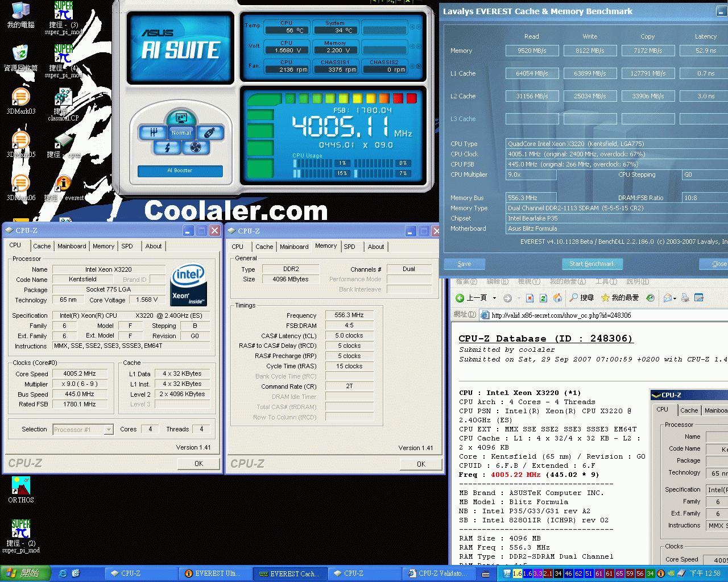Click Internet Explorer quick launch icon
728x582 pixels.
click(63, 573)
